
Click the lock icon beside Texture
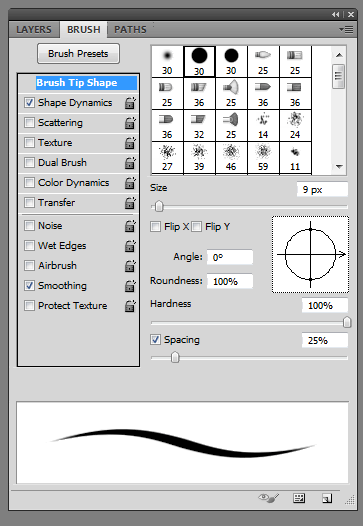coord(130,143)
